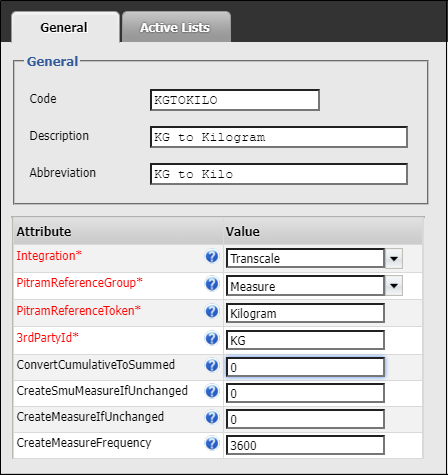
Task: Click the PitramReferenceToken field showing Kilogram
Action: coord(305,313)
